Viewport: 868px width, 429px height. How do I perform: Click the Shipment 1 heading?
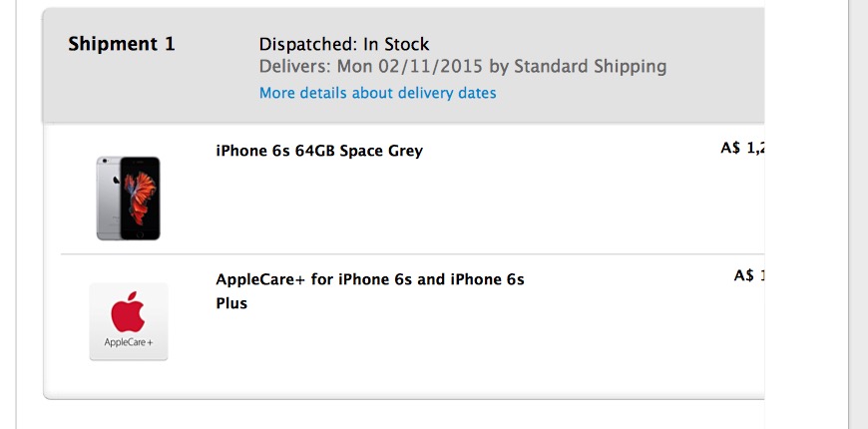121,45
